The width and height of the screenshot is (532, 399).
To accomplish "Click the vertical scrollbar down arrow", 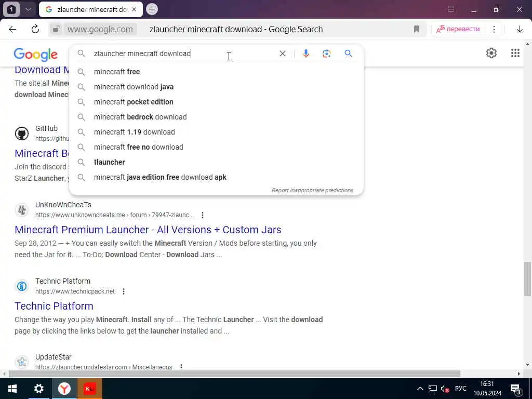I will coord(527,365).
